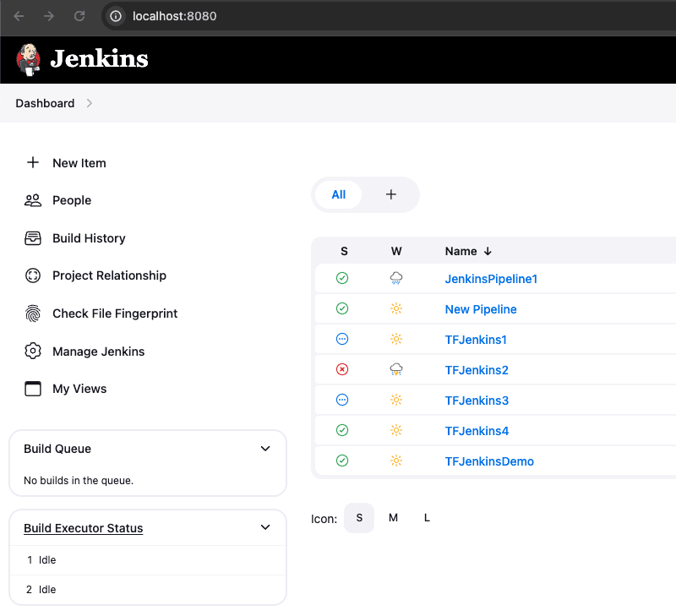Click the People icon in the sidebar
This screenshot has height=616, width=676.
point(32,200)
